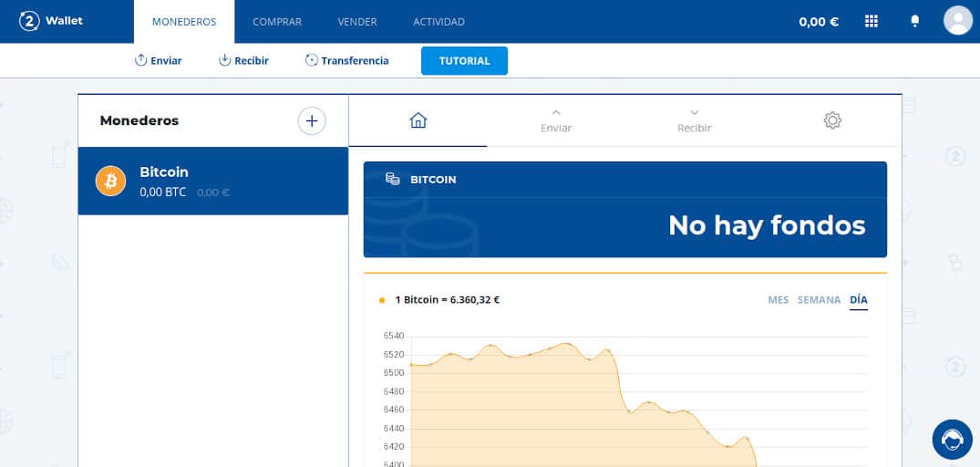
Task: Show the MES chart range
Action: click(x=779, y=300)
